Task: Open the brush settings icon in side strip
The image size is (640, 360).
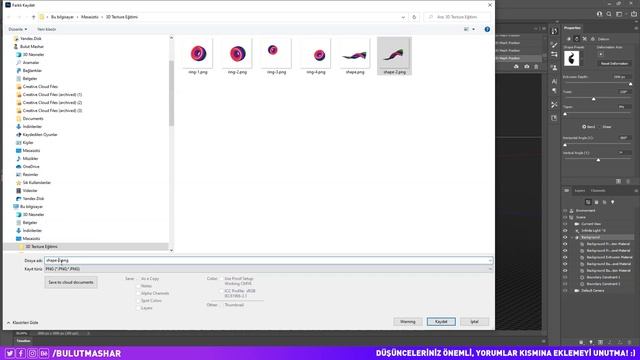Action: [554, 45]
